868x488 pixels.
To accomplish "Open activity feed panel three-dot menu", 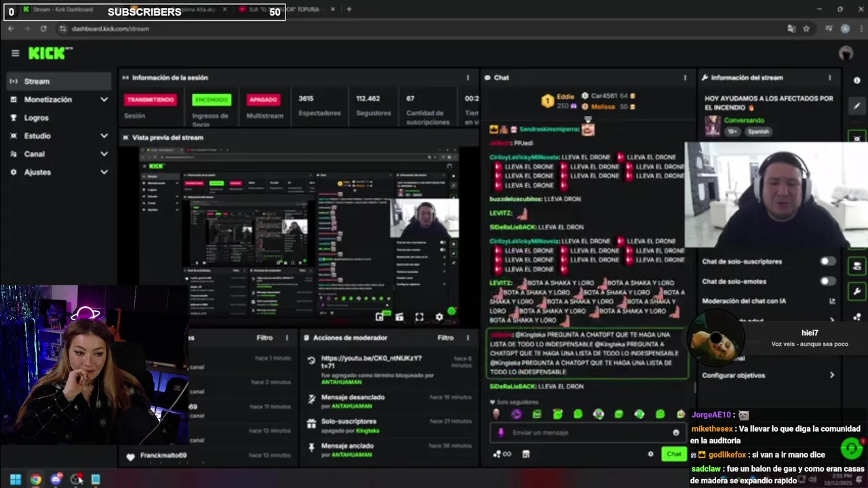I will point(287,338).
